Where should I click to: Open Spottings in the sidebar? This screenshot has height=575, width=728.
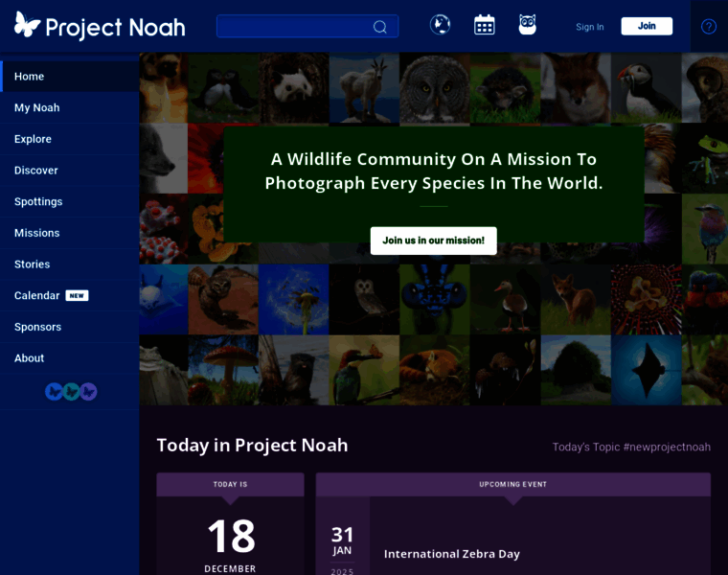[x=70, y=201]
